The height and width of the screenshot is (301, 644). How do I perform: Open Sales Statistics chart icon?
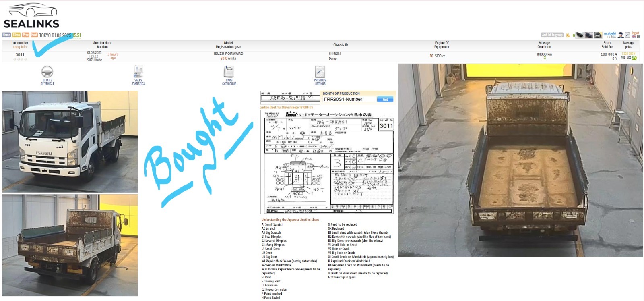[138, 72]
